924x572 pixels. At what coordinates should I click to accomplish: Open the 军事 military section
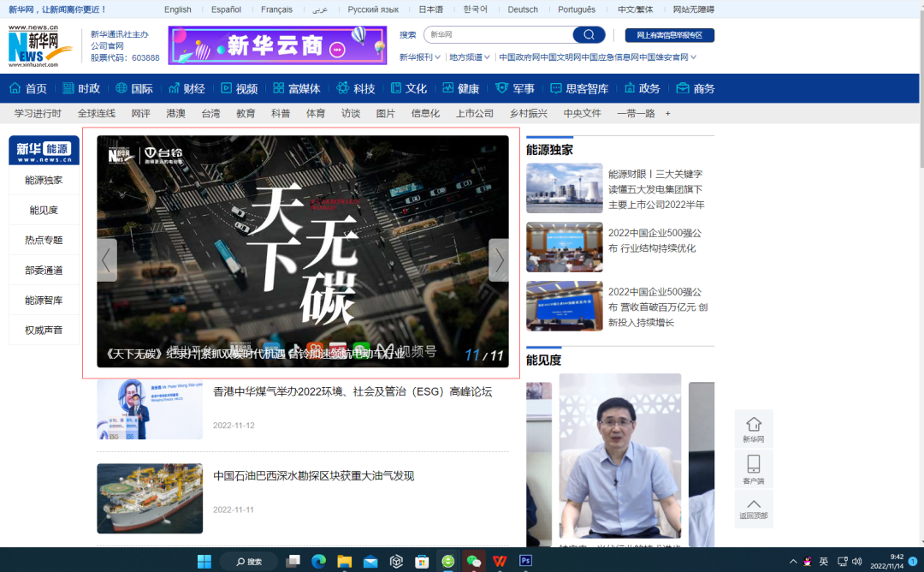click(x=515, y=88)
